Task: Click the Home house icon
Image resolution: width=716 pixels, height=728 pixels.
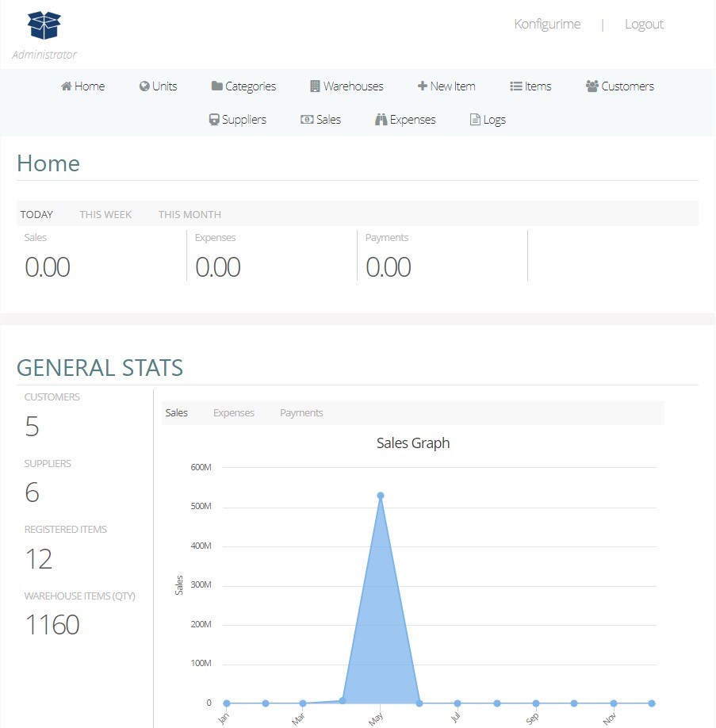Action: pyautogui.click(x=67, y=86)
